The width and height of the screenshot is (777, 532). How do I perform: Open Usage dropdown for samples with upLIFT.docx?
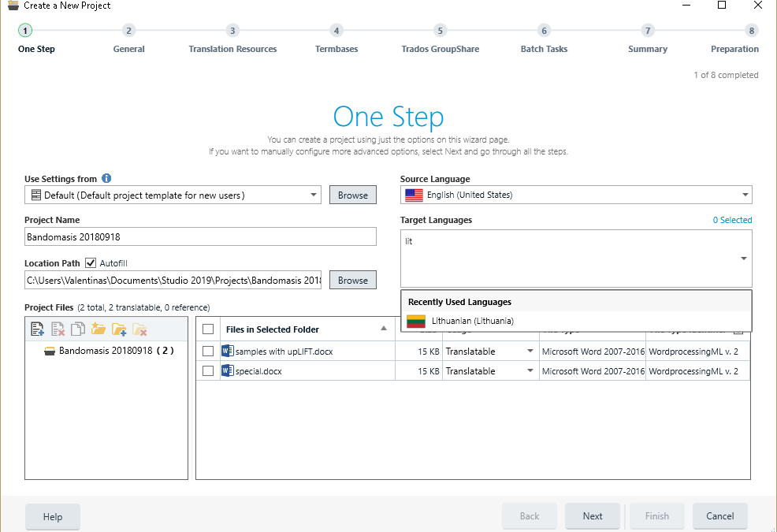[x=530, y=351]
